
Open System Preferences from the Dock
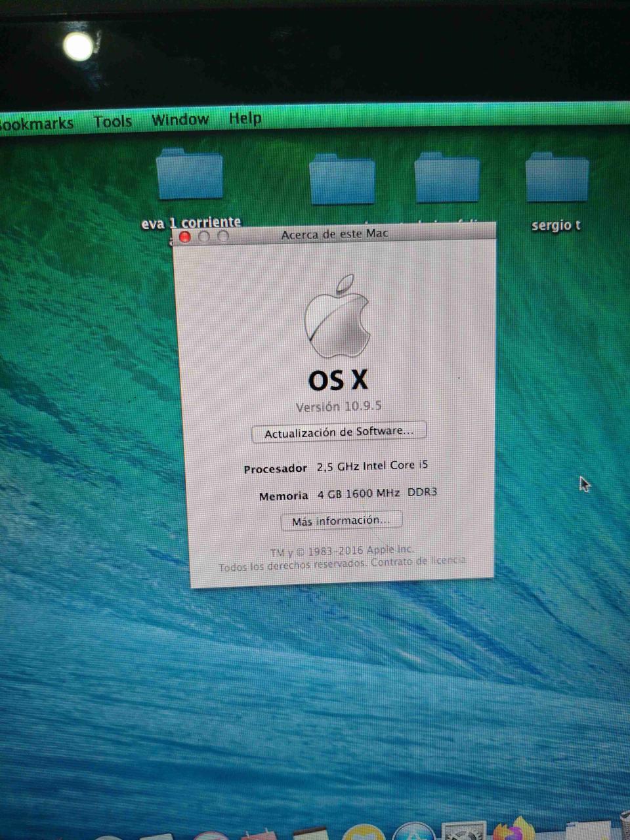463,831
